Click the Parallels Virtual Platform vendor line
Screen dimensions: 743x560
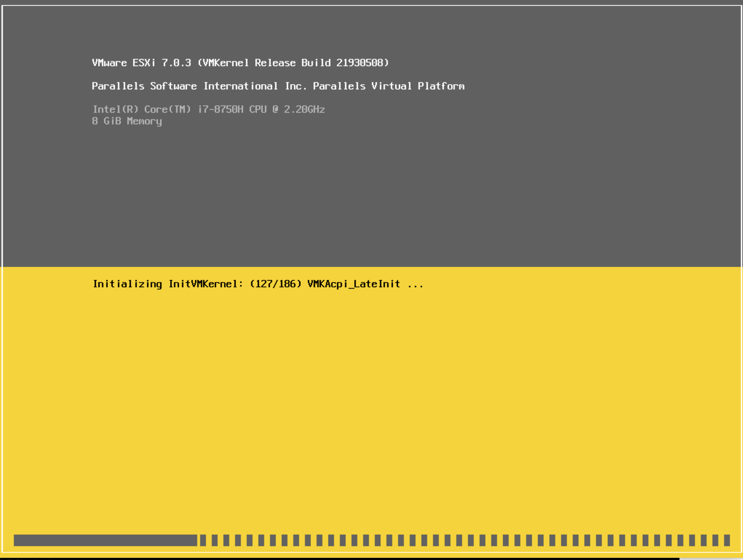(x=278, y=86)
